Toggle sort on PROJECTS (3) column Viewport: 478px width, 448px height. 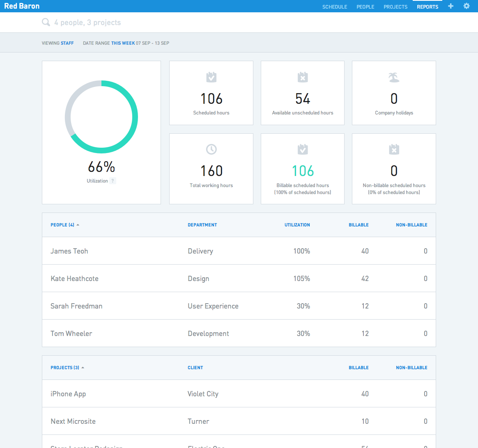tap(67, 368)
